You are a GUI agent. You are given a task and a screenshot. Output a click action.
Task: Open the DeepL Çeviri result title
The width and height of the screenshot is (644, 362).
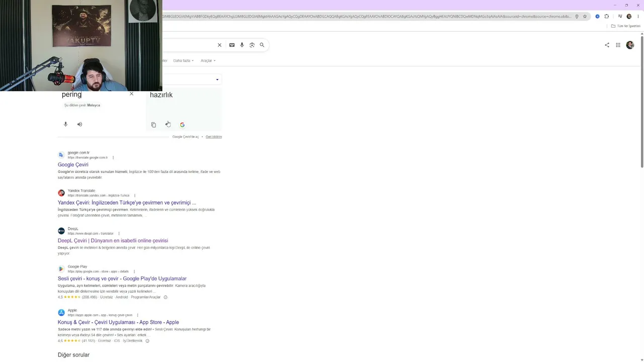(113, 241)
